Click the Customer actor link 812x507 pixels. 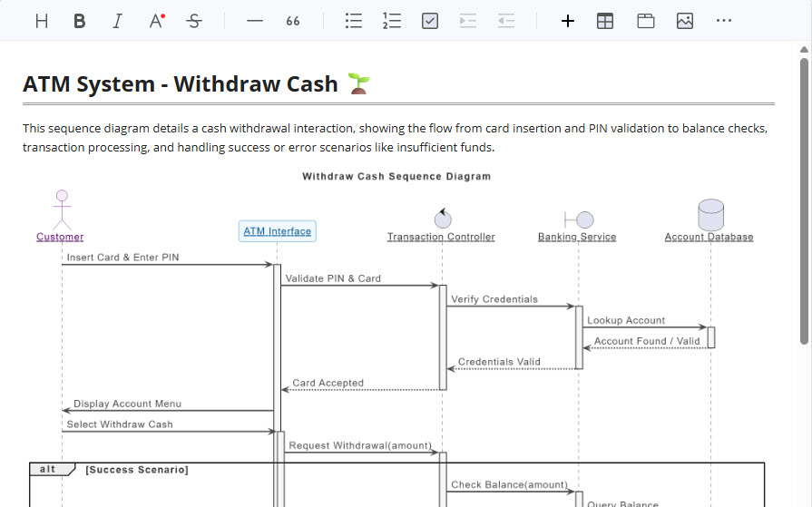(60, 237)
